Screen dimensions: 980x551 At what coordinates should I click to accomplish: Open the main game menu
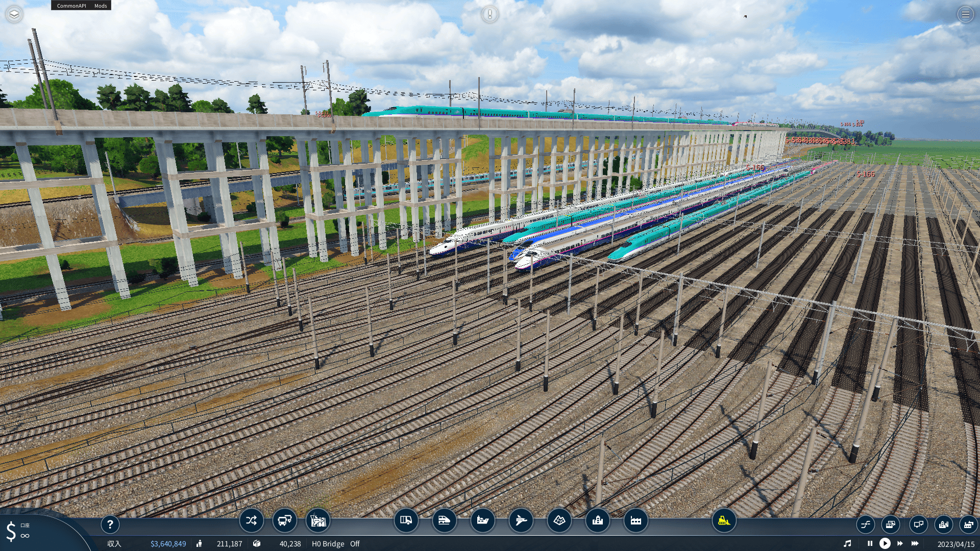click(965, 14)
